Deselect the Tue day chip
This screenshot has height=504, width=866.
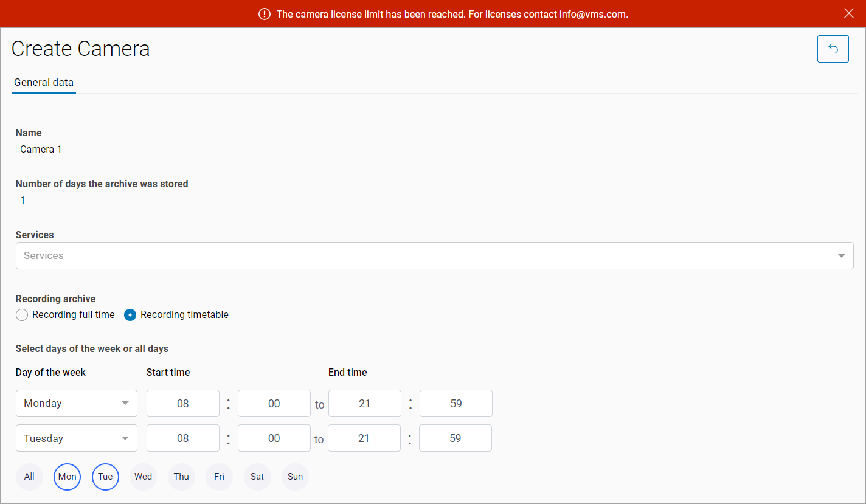105,477
